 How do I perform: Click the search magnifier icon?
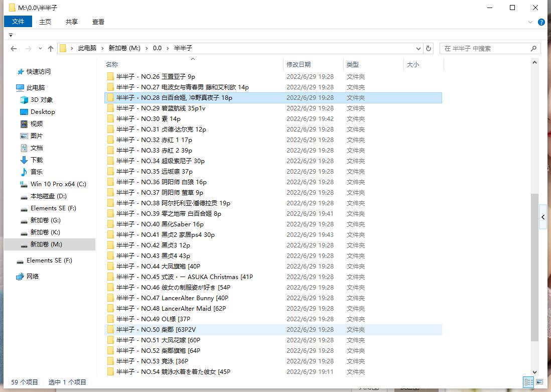[533, 49]
